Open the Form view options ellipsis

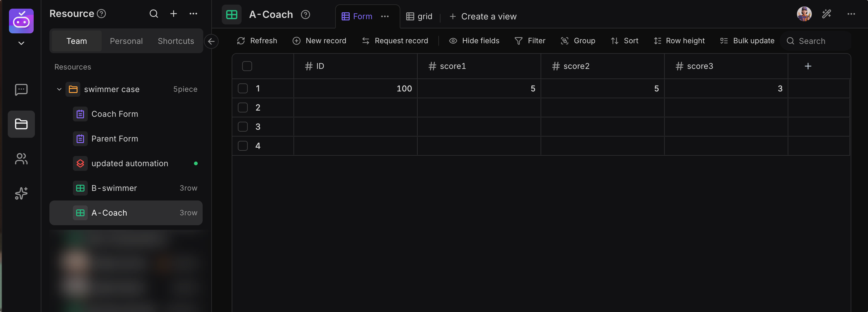(385, 16)
